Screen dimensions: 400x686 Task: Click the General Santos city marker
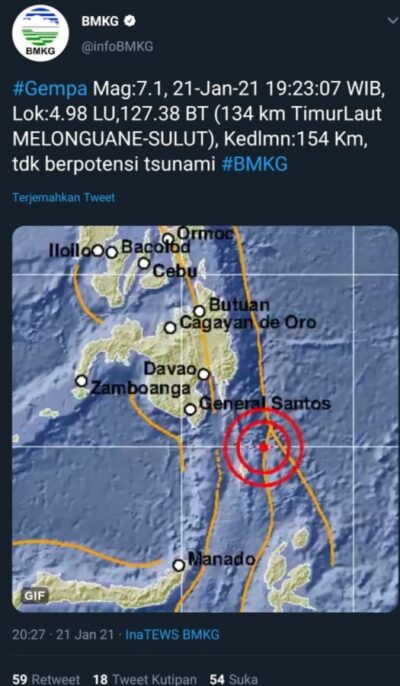click(190, 410)
